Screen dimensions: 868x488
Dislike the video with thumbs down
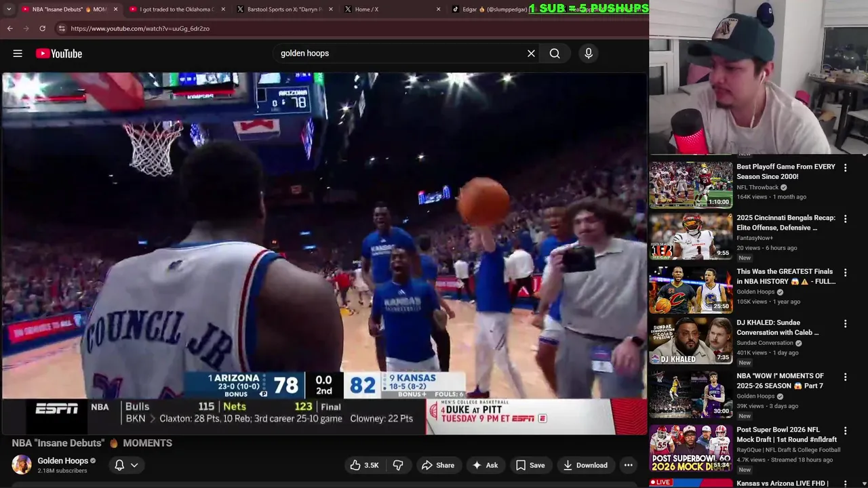[x=398, y=465]
